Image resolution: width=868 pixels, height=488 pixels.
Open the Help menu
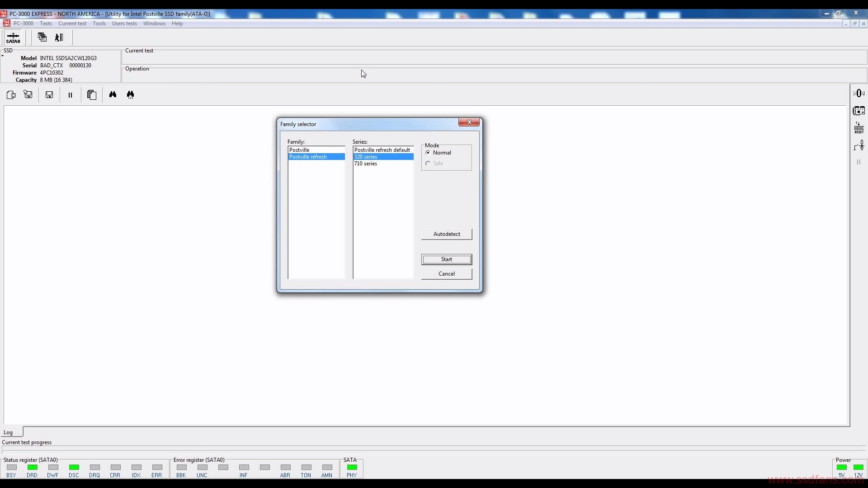177,23
